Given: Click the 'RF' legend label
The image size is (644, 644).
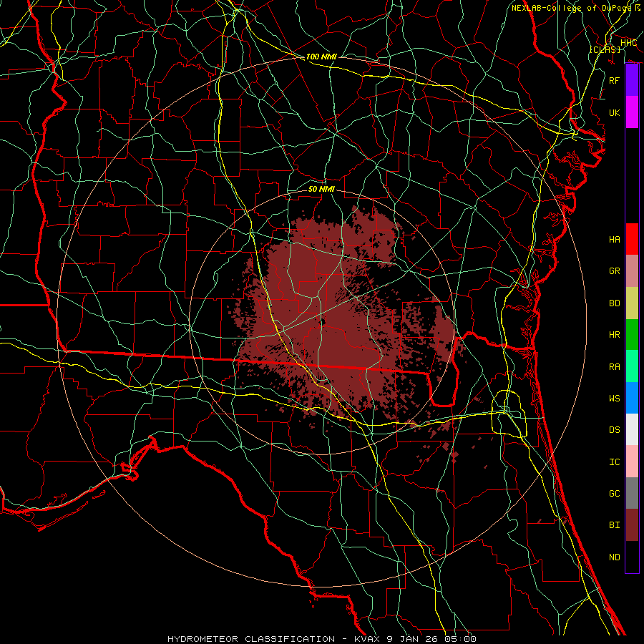Looking at the screenshot, I should (615, 80).
